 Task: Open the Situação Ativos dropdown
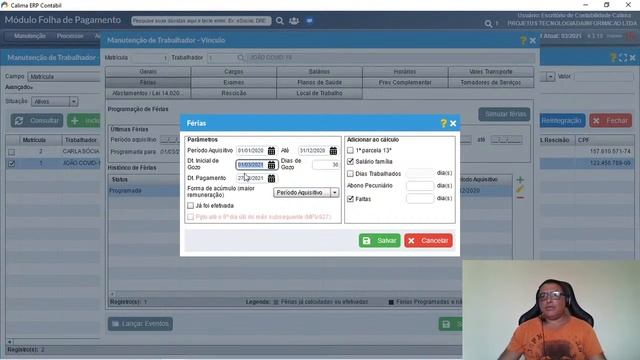[x=74, y=101]
